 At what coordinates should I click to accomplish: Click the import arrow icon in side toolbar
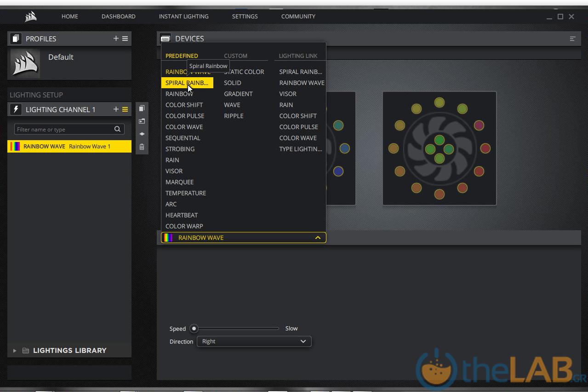tap(142, 121)
